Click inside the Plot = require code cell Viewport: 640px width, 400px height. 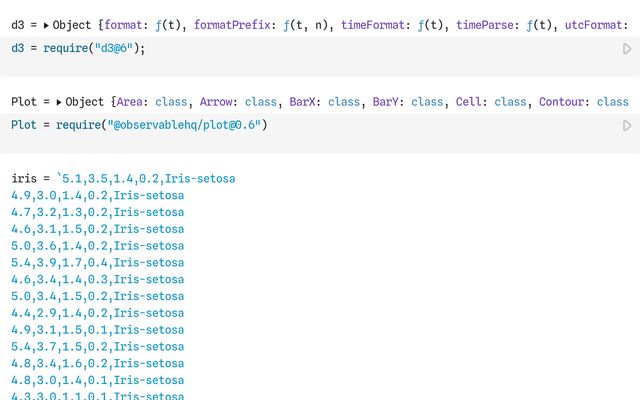[x=400, y=125]
